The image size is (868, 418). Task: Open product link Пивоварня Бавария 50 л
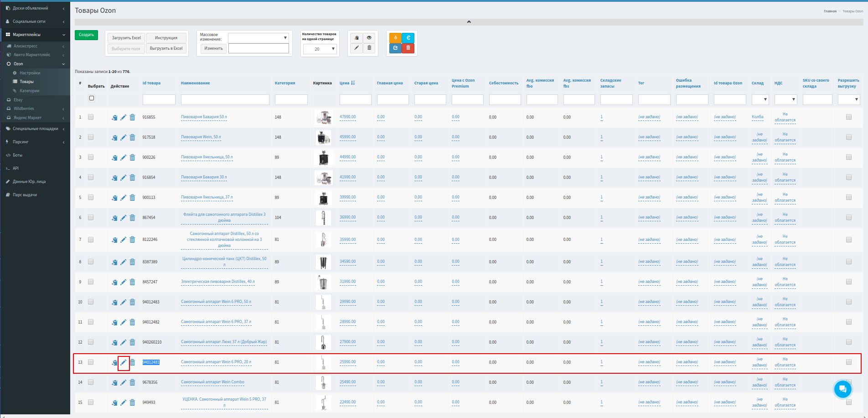click(x=204, y=117)
